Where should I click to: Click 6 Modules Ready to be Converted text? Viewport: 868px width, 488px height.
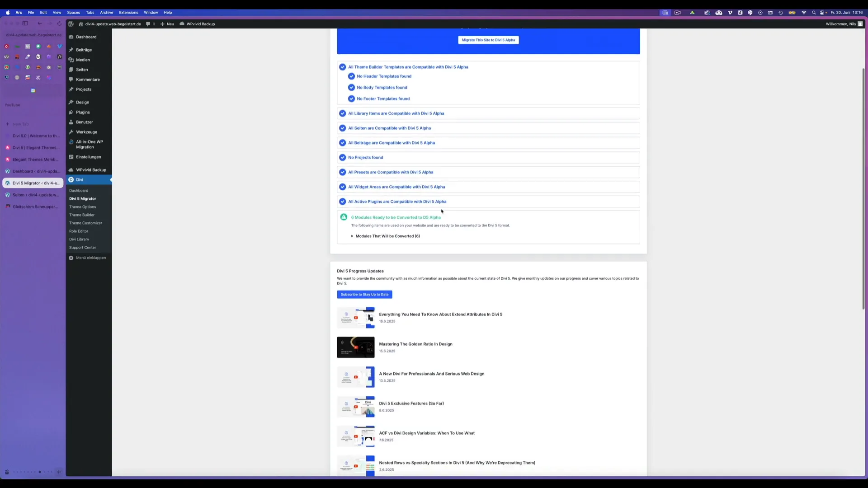[x=396, y=217]
